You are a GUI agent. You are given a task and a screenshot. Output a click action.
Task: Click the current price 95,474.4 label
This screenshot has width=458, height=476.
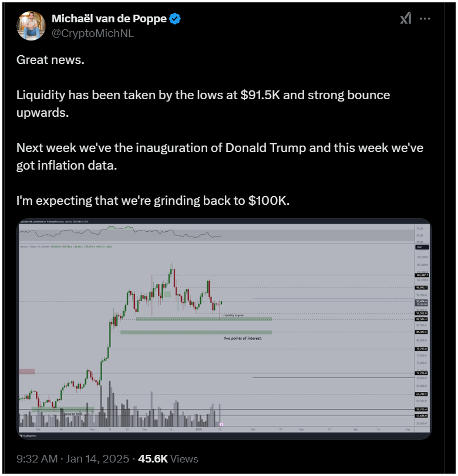(x=422, y=302)
